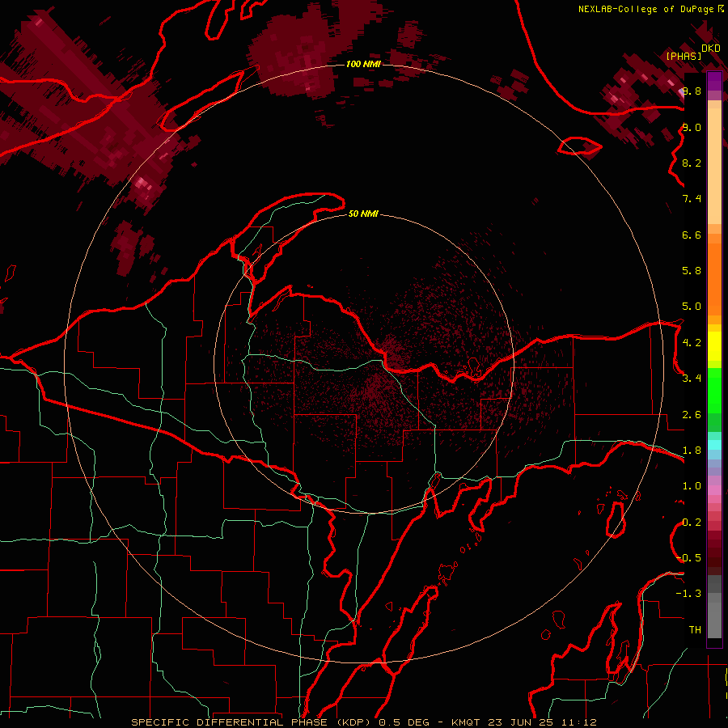The width and height of the screenshot is (728, 728).
Task: Click the 8.2 value on the color scale
Action: 692,163
